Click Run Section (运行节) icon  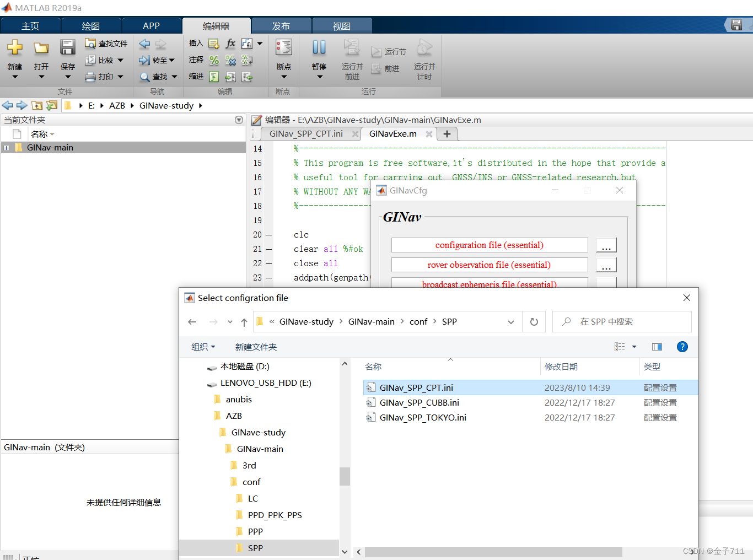[x=389, y=51]
